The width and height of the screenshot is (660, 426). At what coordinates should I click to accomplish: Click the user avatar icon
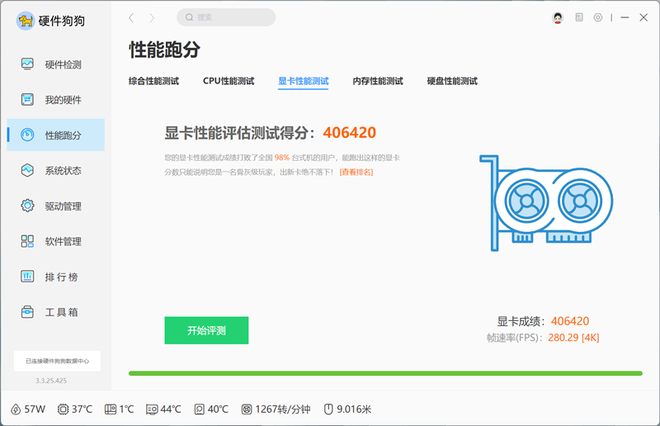[x=557, y=18]
